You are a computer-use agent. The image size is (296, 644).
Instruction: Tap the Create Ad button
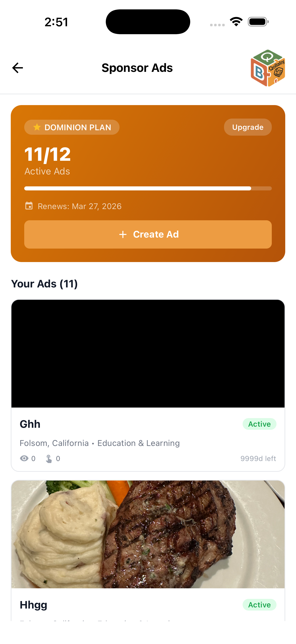148,234
